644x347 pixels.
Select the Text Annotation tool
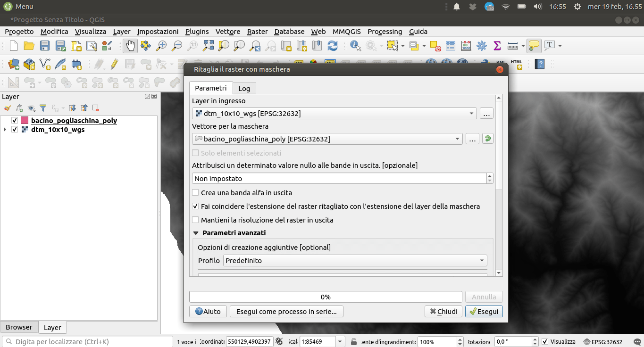[549, 46]
